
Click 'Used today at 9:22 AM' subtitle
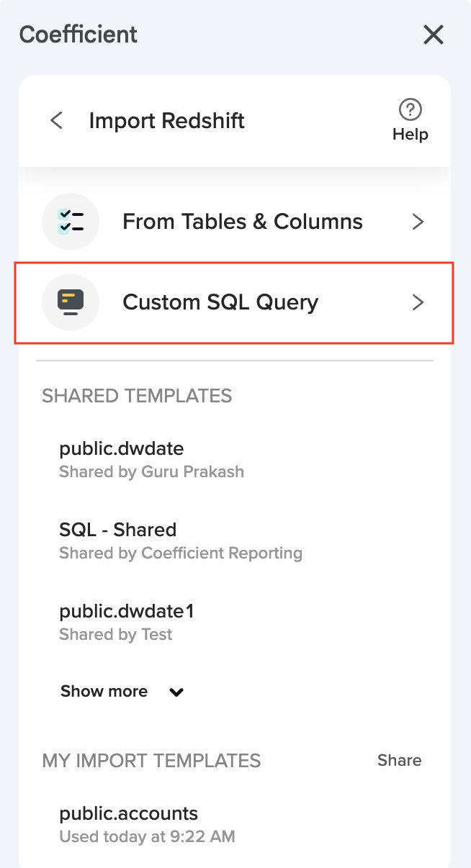147,836
